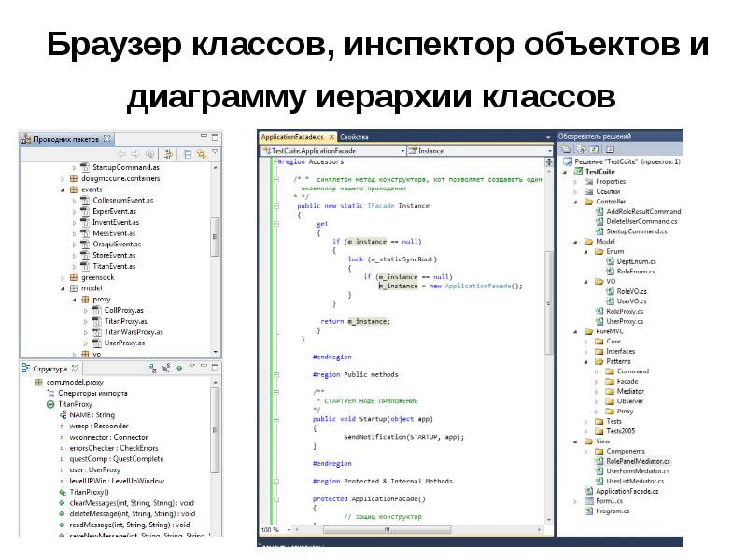Click the proxy package icon
Image resolution: width=747 pixels, height=560 pixels.
(x=85, y=300)
